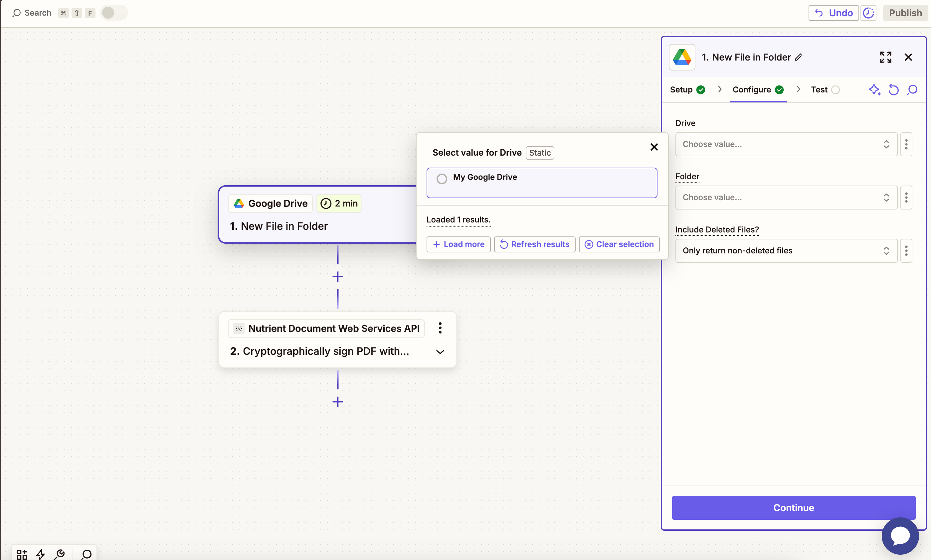Switch to the Test tab
This screenshot has height=560, width=931.
825,90
